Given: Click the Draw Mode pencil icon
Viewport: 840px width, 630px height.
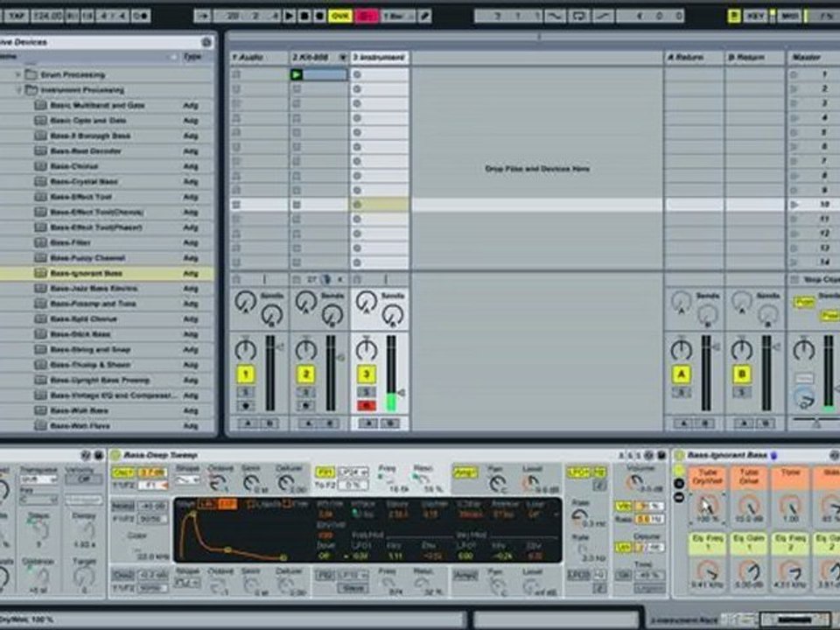Looking at the screenshot, I should (x=424, y=16).
